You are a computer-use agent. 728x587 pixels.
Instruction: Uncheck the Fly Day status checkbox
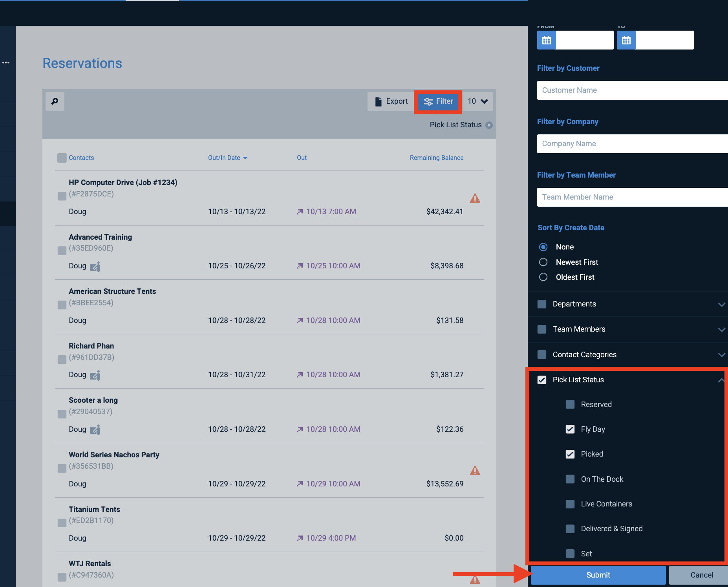click(x=570, y=429)
